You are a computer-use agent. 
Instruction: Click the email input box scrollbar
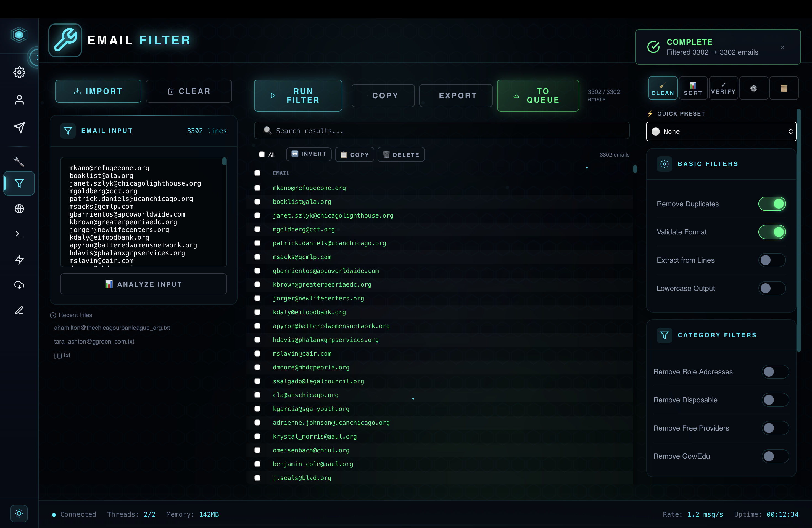click(x=224, y=161)
